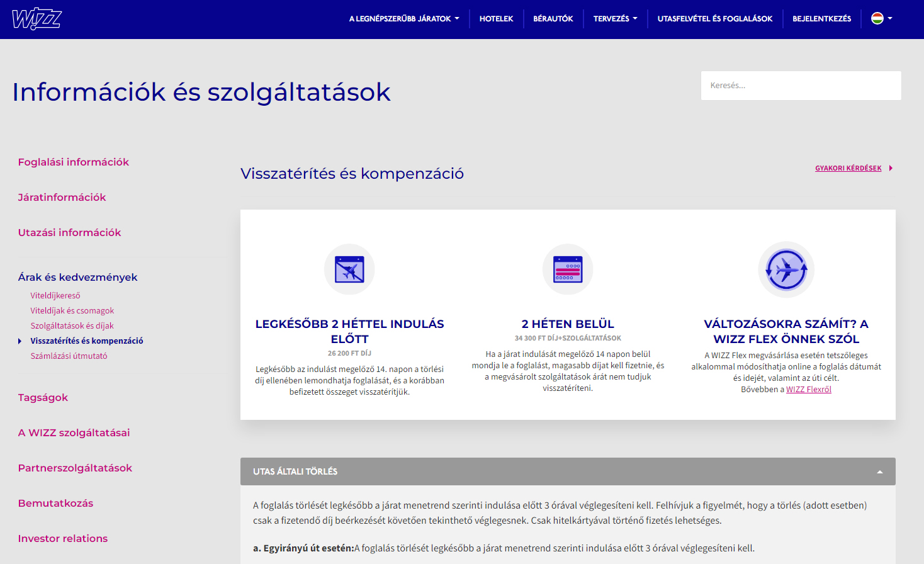Viewport: 924px width, 564px height.
Task: Click the WIZZ Flex circular airplane icon
Action: click(x=786, y=269)
